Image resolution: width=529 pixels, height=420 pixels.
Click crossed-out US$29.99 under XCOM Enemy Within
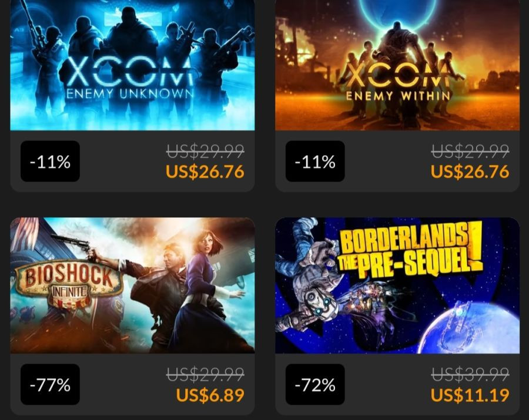point(470,151)
